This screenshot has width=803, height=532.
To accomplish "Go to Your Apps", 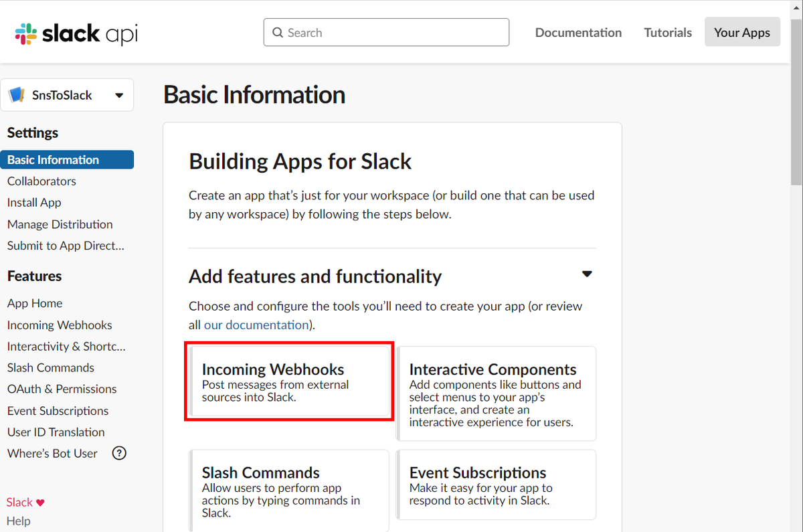I will 742,32.
